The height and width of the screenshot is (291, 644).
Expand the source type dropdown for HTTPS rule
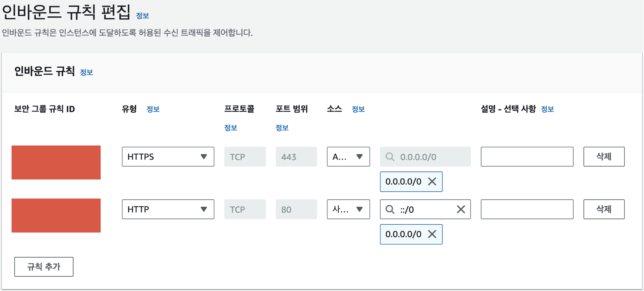click(x=348, y=157)
